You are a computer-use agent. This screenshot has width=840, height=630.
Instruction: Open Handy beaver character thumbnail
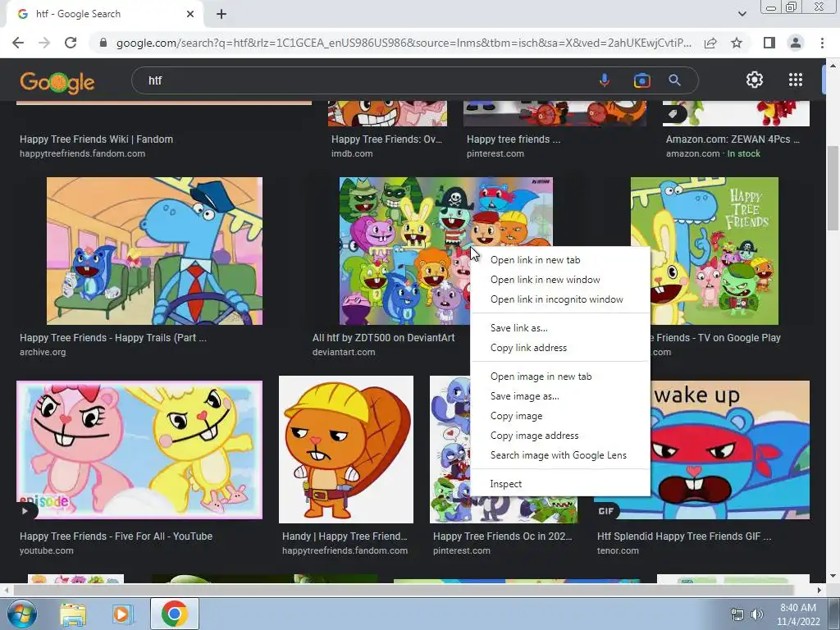click(x=346, y=450)
